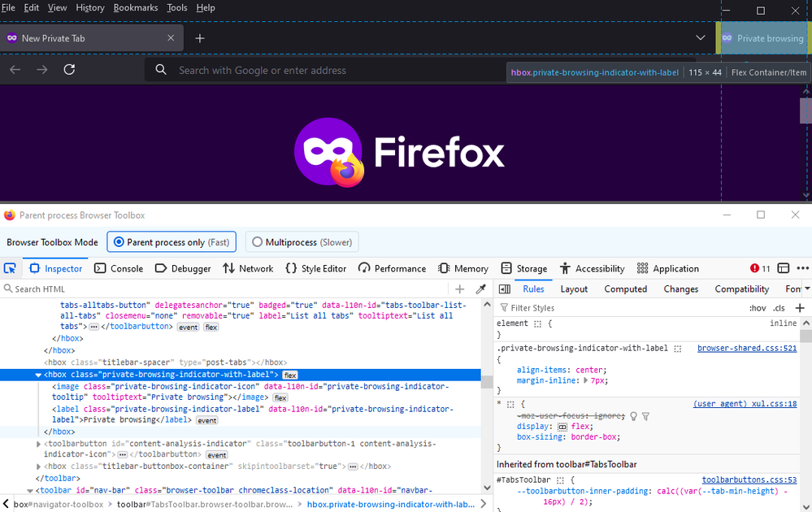Toggle the :hov pseudo-class panel
Viewport: 812px width, 512px height.
coord(757,308)
